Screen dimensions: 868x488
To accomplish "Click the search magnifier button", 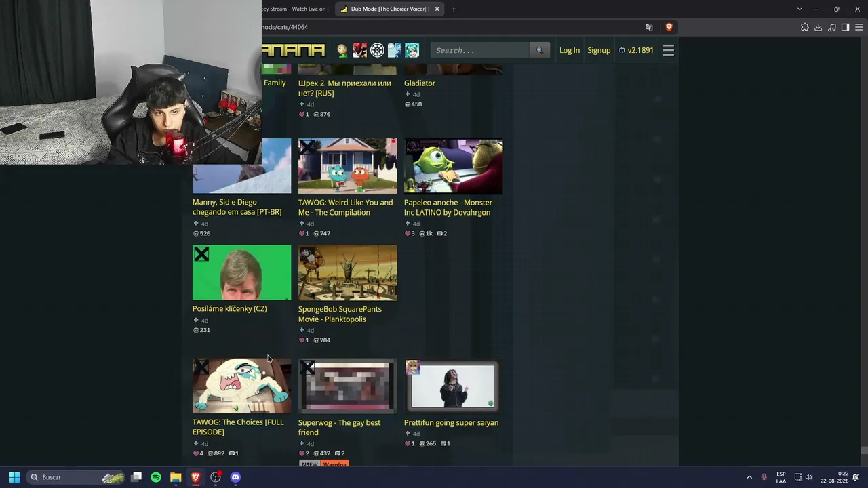I will pos(540,50).
